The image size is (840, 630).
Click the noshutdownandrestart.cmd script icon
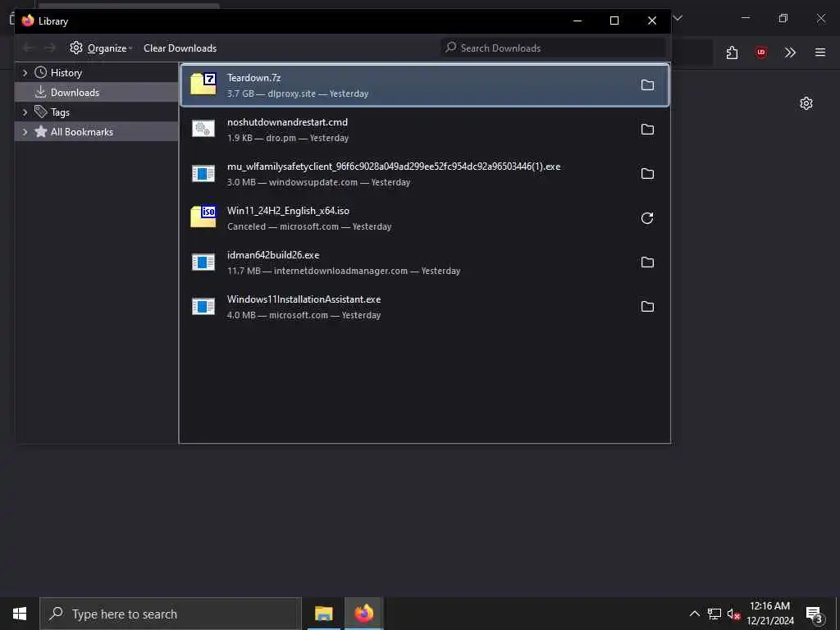(x=203, y=129)
